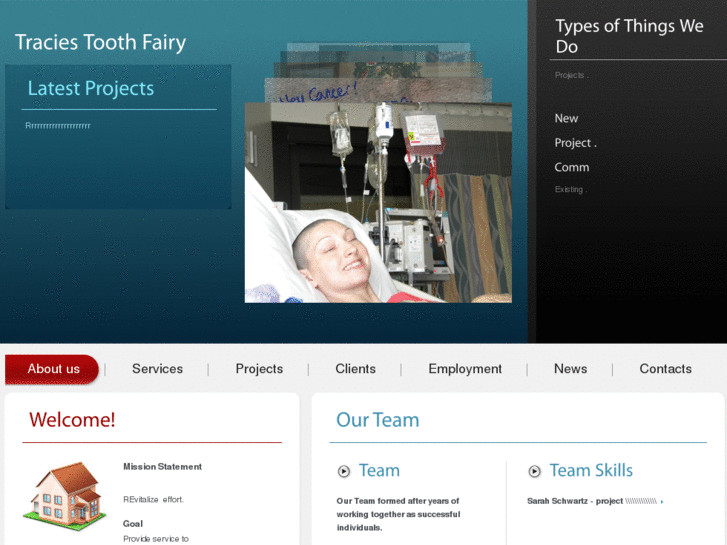Click the Mission Statement label
Viewport: 727px width, 545px height.
coord(162,467)
